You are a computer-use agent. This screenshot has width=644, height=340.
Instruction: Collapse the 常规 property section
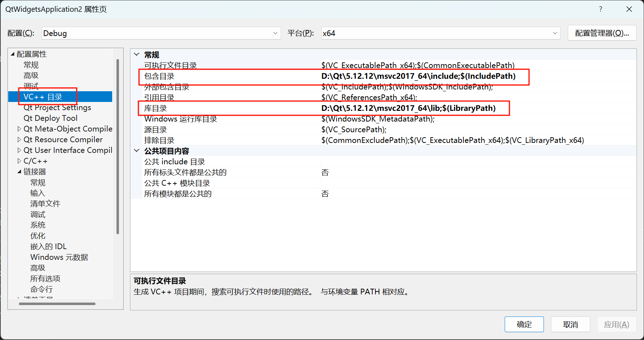[x=136, y=54]
